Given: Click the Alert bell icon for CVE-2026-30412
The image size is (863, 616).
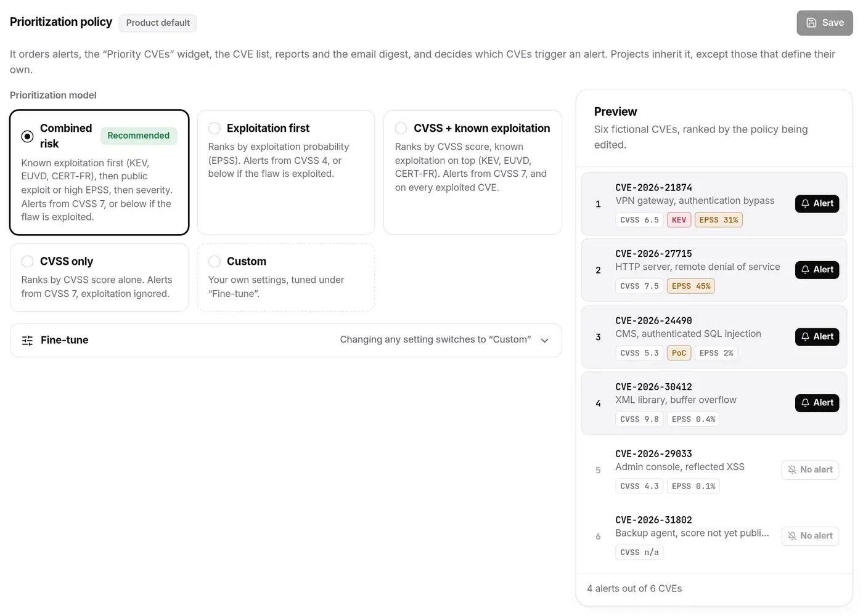Looking at the screenshot, I should (805, 403).
